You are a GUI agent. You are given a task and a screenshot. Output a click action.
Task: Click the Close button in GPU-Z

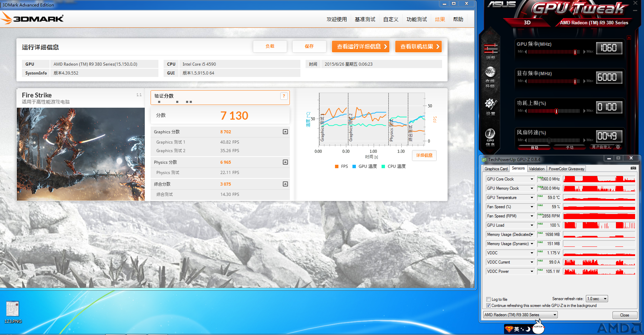click(625, 315)
